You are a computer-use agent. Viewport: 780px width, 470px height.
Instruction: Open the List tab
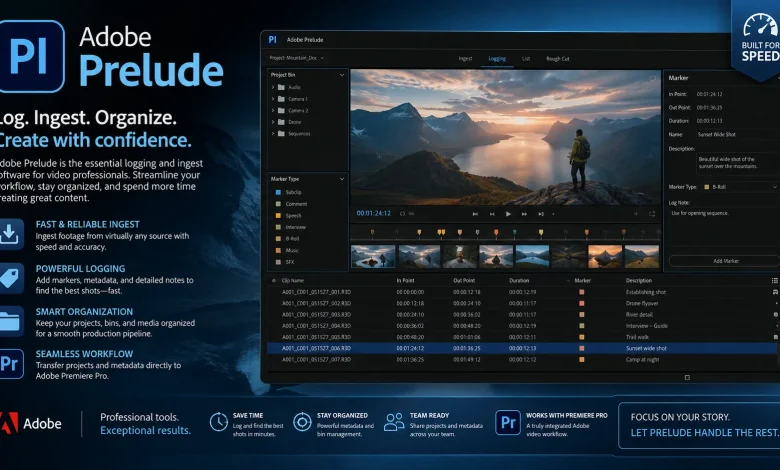pos(526,59)
